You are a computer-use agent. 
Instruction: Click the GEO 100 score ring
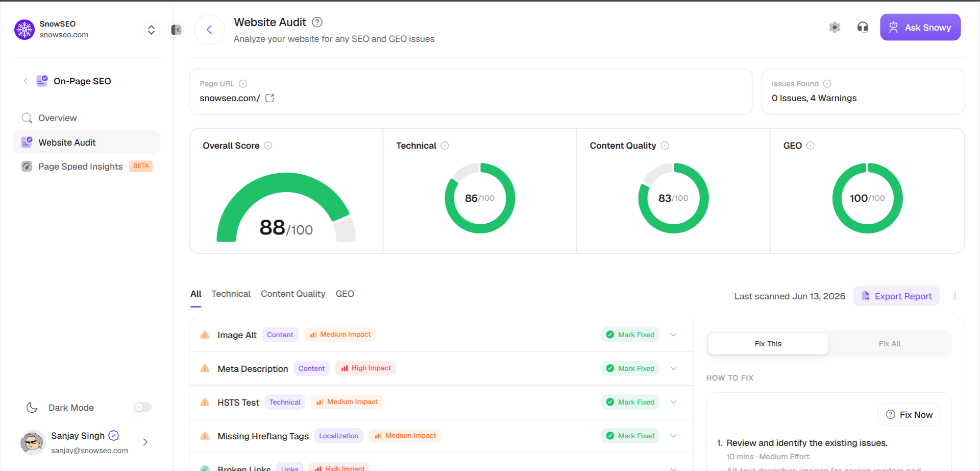click(867, 198)
